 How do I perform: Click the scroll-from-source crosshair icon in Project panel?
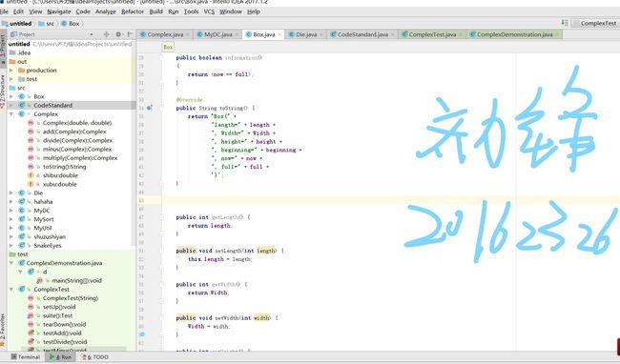[107, 34]
